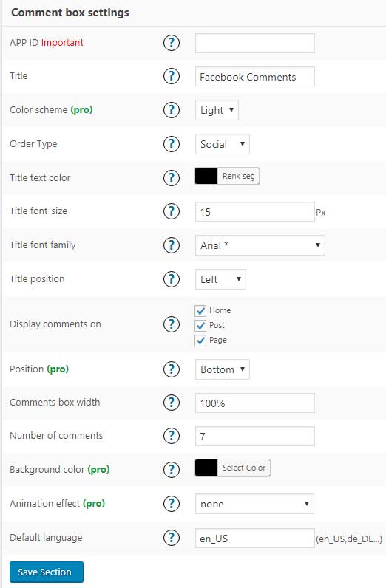Image resolution: width=386 pixels, height=588 pixels.
Task: Open the Order Type Social dropdown
Action: tap(223, 144)
